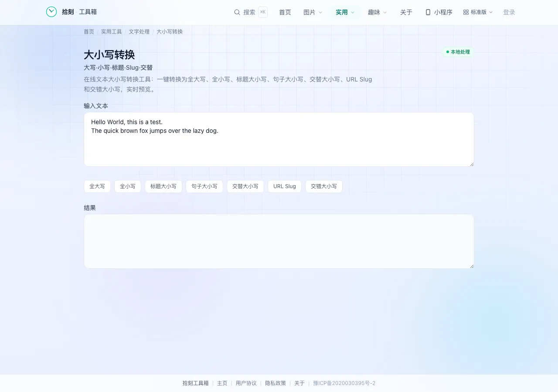Open 隐私政策 footer link
The width and height of the screenshot is (558, 392).
pos(276,383)
